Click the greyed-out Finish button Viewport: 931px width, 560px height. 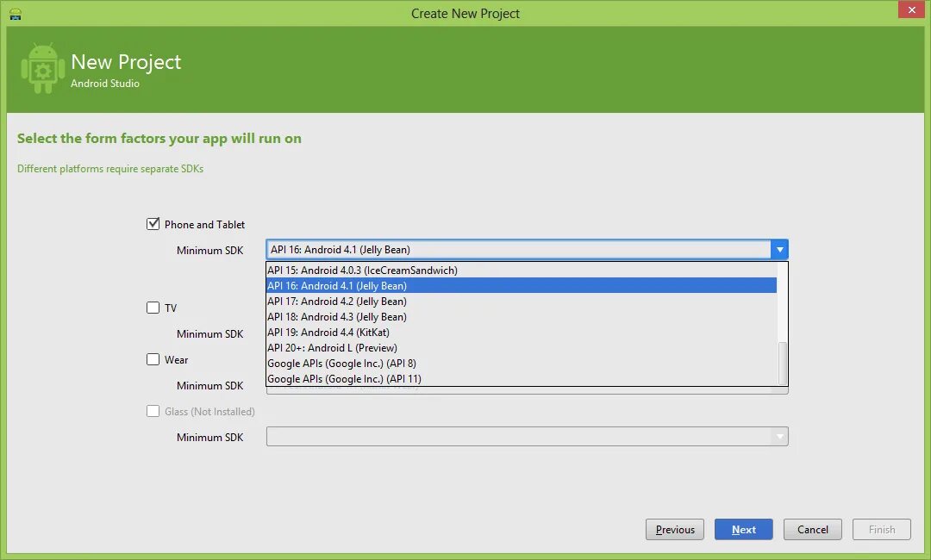click(881, 529)
